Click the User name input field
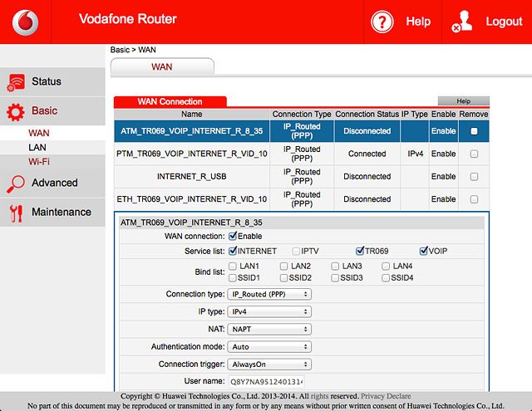Screen dimensions: 532x411 coord(266,382)
